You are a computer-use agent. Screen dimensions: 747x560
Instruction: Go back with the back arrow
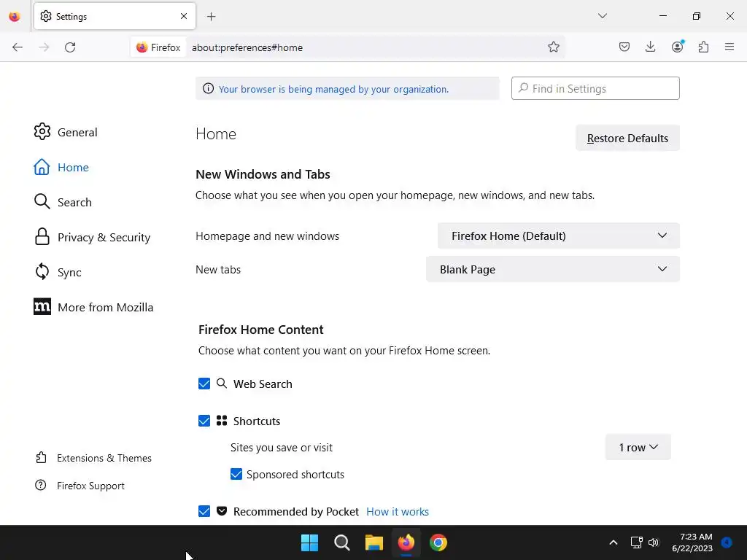tap(18, 47)
